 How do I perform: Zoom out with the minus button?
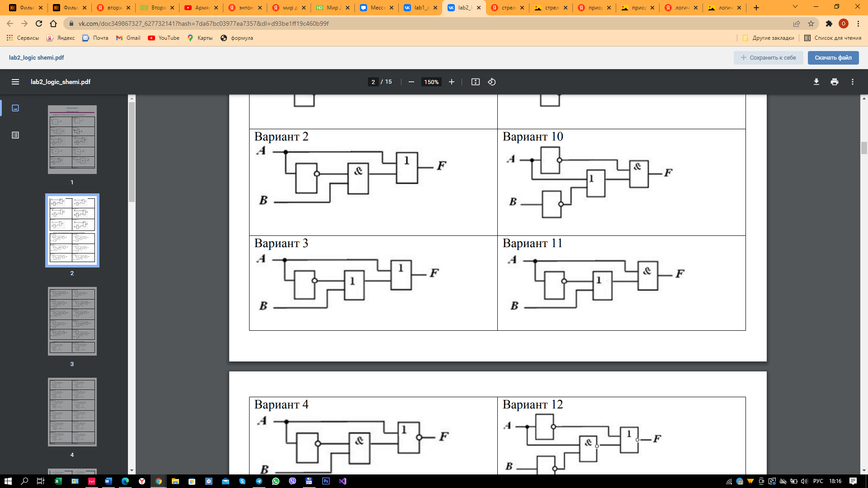(411, 82)
